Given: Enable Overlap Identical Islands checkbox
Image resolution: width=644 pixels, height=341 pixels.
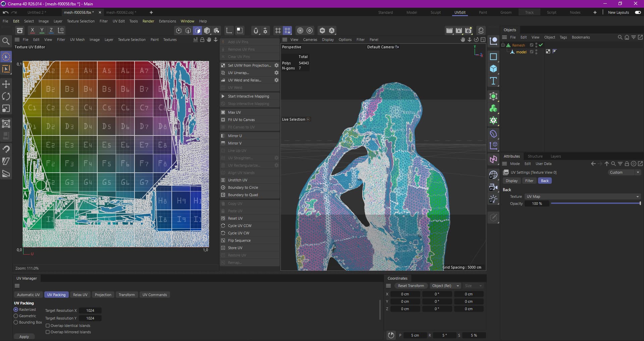Looking at the screenshot, I should coord(48,326).
